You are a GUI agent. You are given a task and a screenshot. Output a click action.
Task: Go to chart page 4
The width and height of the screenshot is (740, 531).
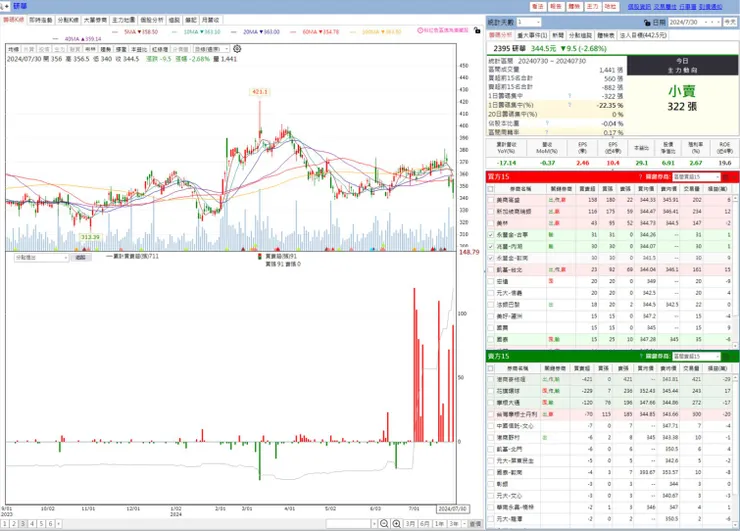click(32, 524)
